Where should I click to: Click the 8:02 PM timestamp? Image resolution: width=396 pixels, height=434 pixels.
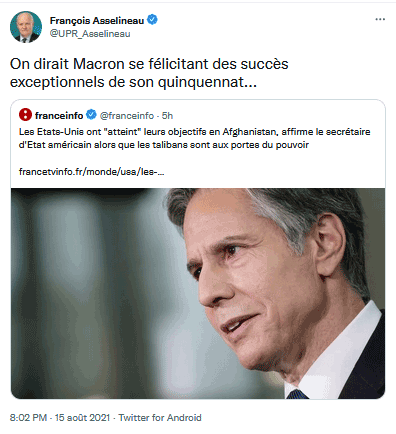(x=28, y=417)
